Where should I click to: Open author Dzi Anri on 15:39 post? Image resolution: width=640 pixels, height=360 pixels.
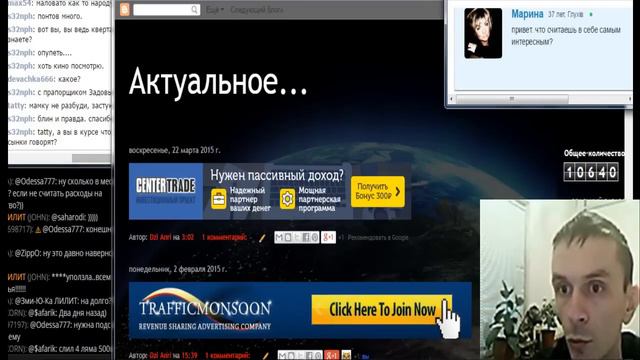[160, 356]
